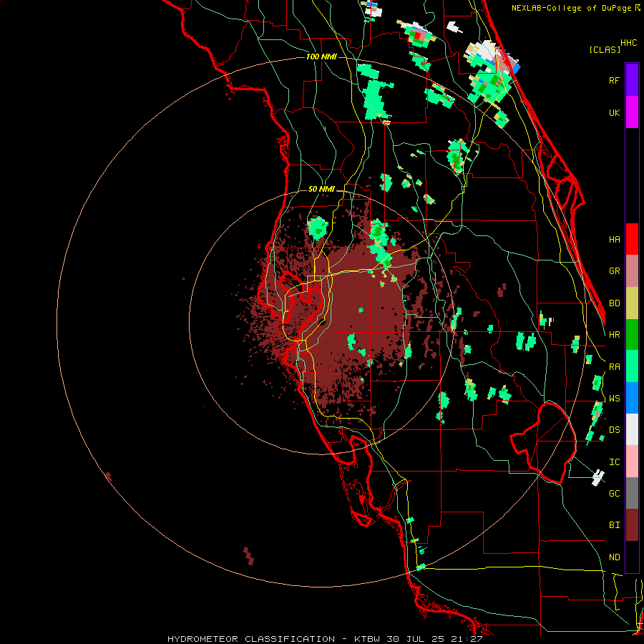Click the "UK" legend label
This screenshot has height=644, width=644.
click(x=614, y=112)
